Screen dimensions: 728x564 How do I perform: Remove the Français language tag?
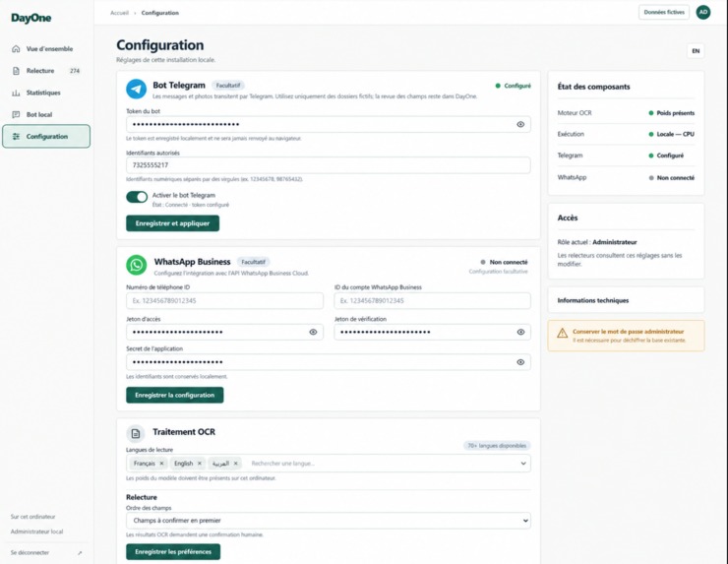(x=161, y=464)
